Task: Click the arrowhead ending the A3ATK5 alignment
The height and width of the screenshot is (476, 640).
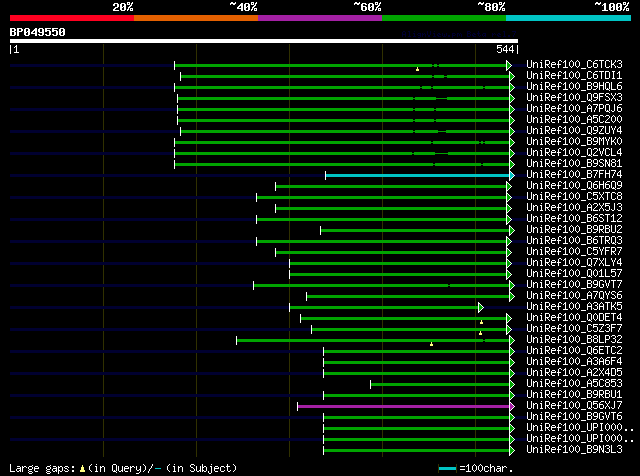Action: [x=481, y=307]
